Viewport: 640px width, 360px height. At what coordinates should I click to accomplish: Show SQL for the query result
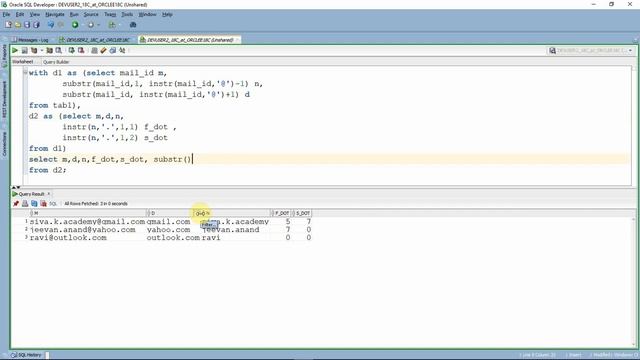(53, 204)
